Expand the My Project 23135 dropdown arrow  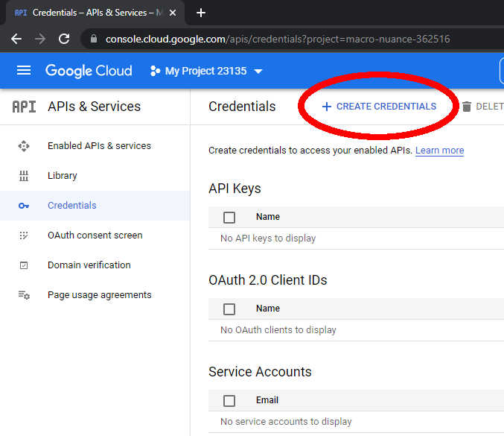(x=258, y=71)
